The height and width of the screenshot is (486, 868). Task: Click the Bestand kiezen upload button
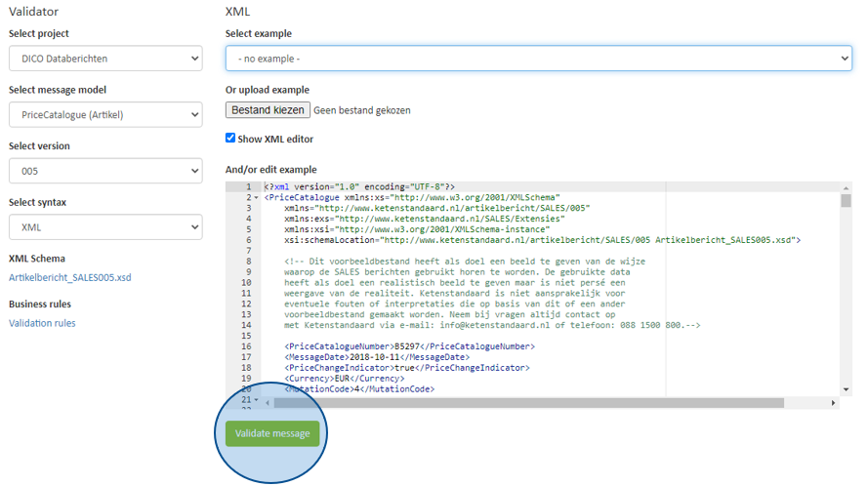click(x=268, y=110)
